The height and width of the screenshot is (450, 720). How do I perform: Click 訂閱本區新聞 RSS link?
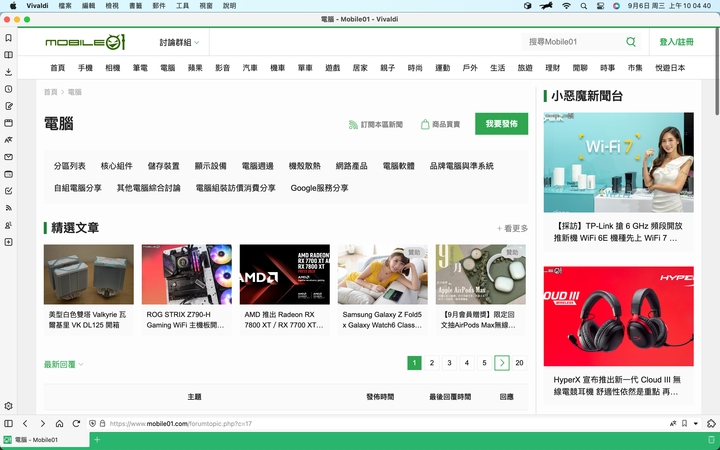pyautogui.click(x=376, y=124)
